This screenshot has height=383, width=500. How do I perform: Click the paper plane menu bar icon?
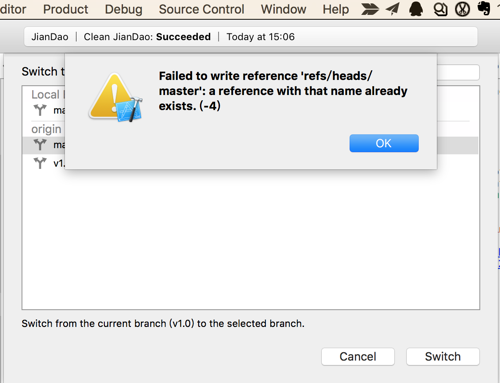tap(393, 9)
